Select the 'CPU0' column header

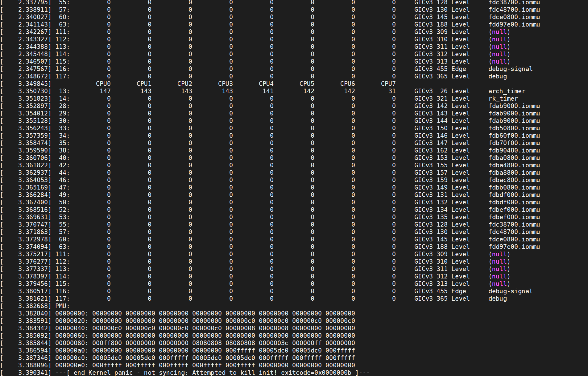(x=103, y=84)
